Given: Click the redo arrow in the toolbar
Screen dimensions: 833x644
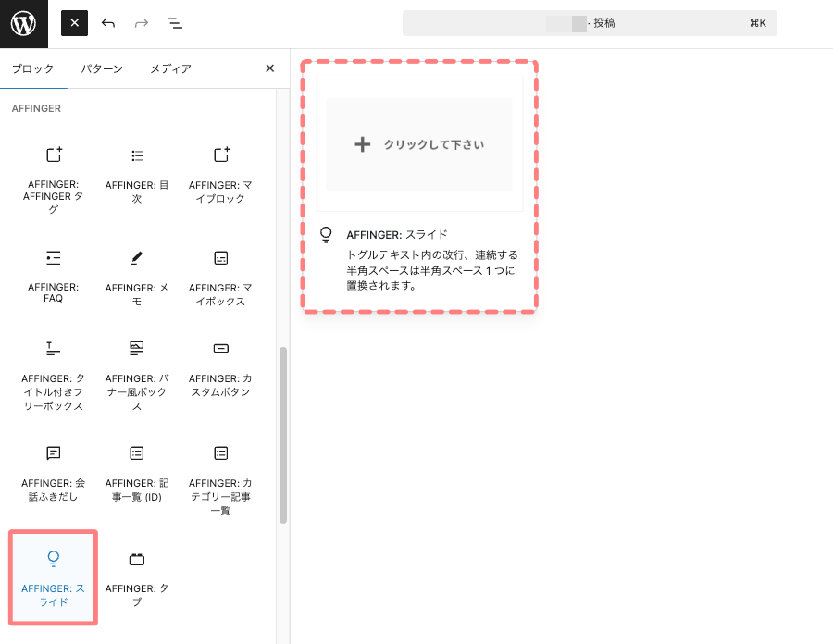Looking at the screenshot, I should (x=142, y=23).
